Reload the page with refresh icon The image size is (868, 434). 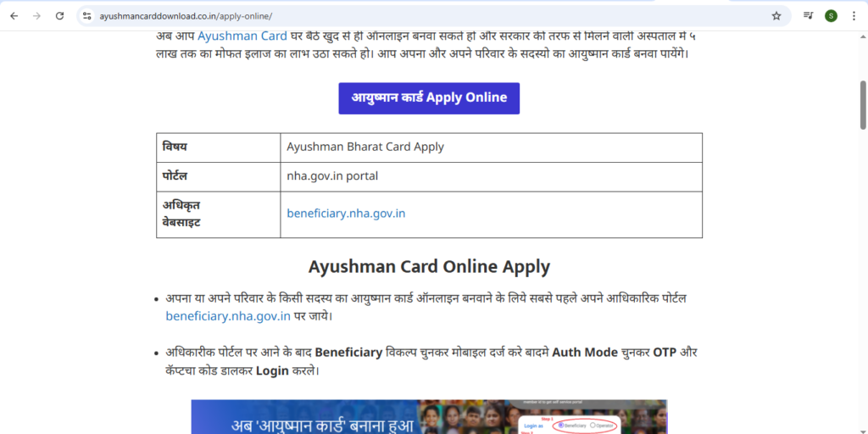pos(60,16)
